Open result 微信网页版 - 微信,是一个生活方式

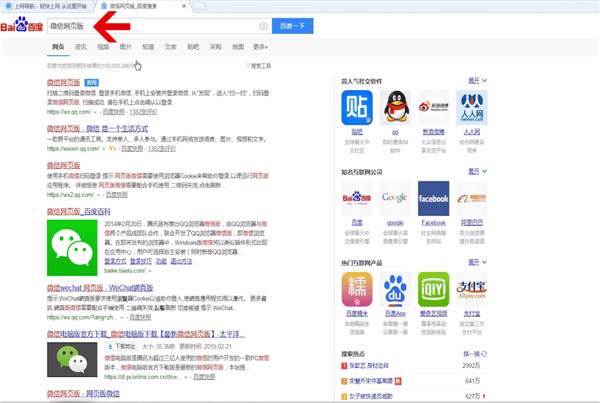[97, 129]
